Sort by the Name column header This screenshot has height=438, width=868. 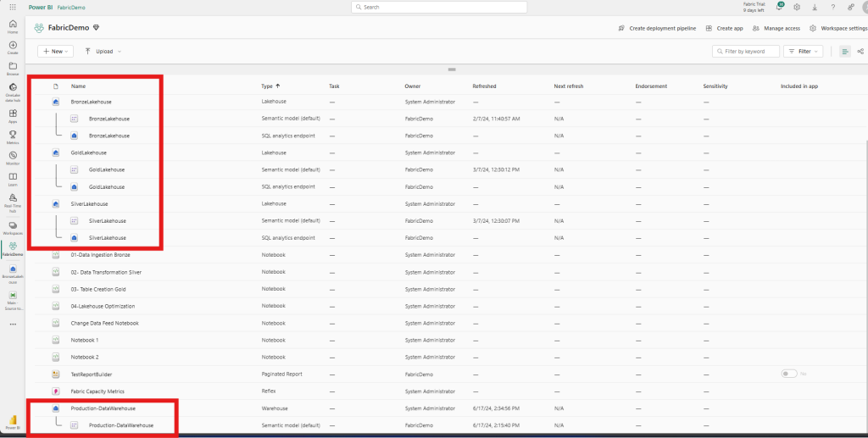78,86
